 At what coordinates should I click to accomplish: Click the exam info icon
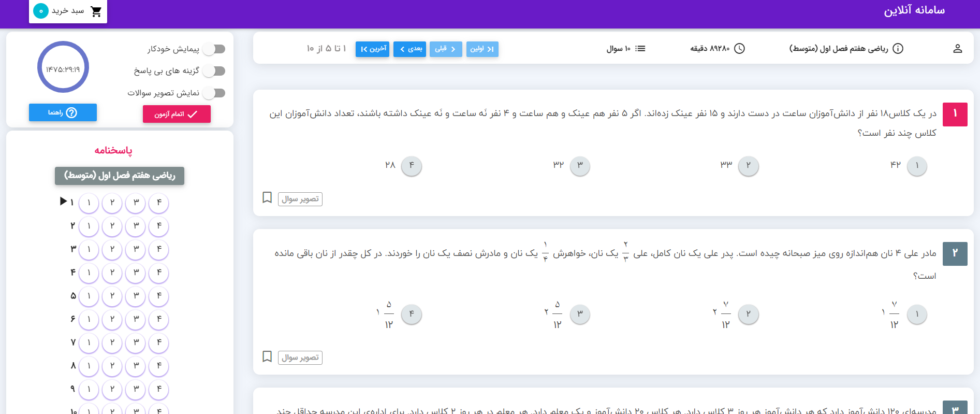(x=898, y=49)
